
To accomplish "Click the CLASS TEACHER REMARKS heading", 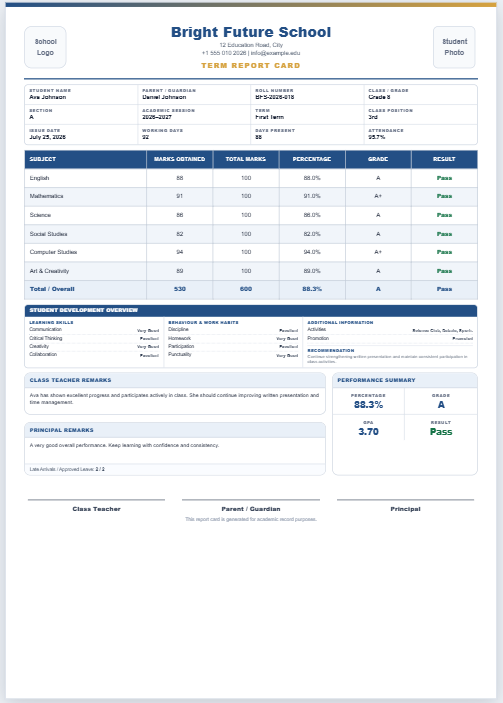I will click(x=70, y=380).
